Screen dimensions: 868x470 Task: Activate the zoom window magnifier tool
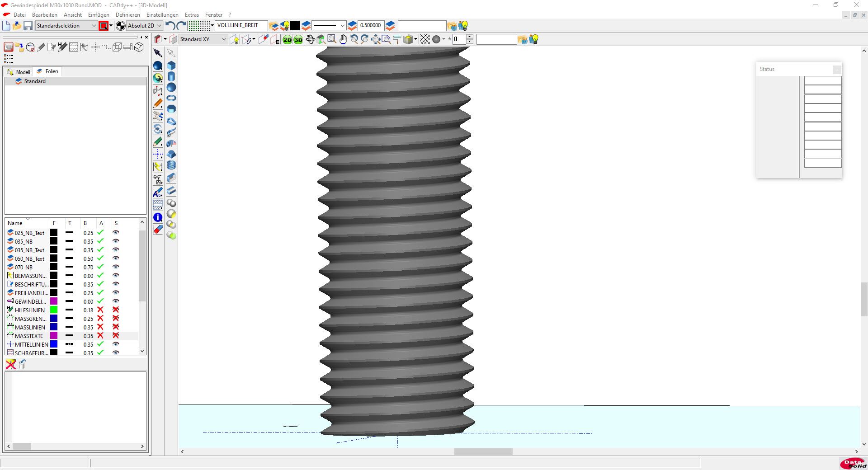click(x=332, y=40)
